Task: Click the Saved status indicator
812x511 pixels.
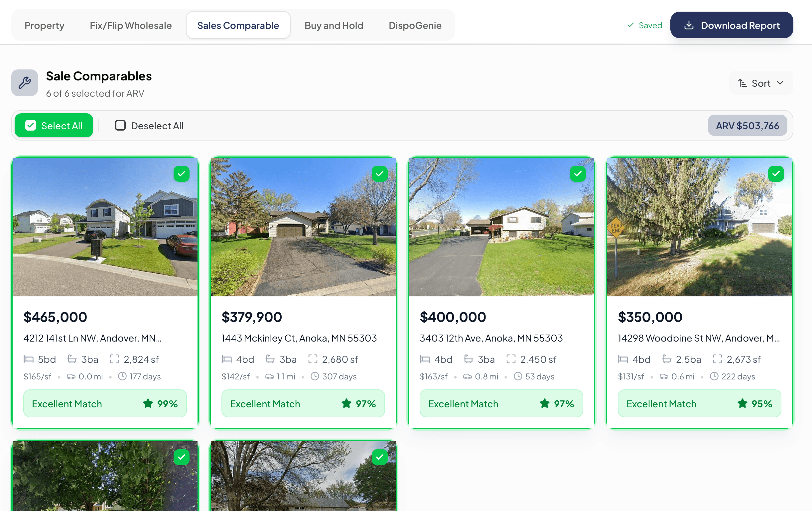Action: tap(644, 25)
